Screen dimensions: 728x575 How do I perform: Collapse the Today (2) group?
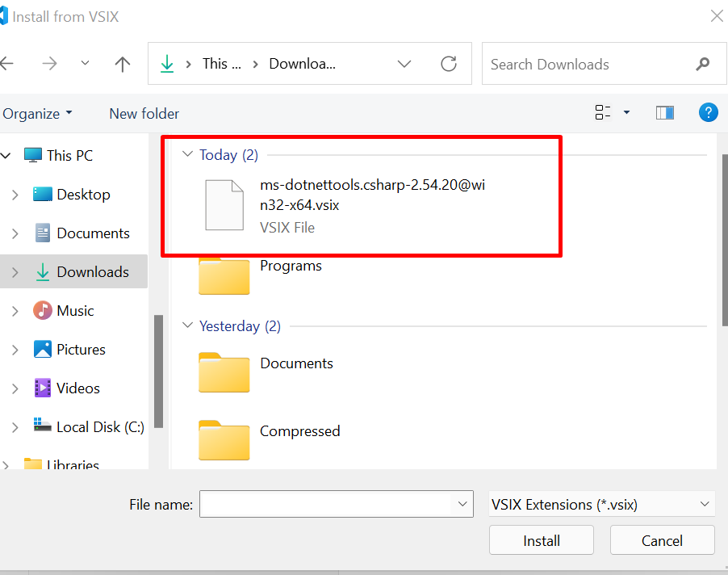pos(187,153)
